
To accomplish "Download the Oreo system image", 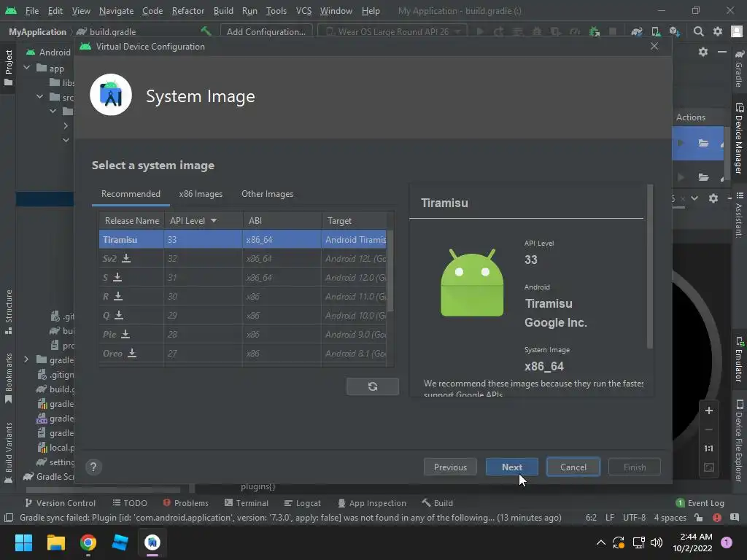I will point(132,354).
